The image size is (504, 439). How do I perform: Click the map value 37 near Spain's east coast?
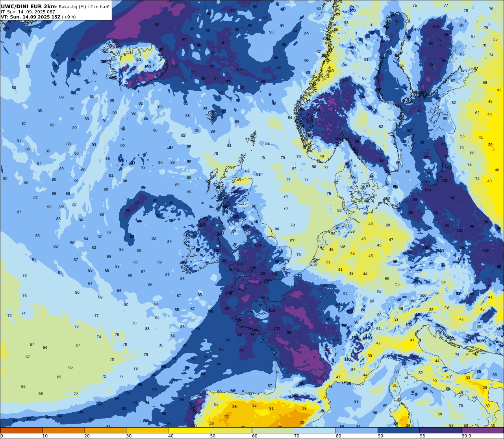point(325,397)
